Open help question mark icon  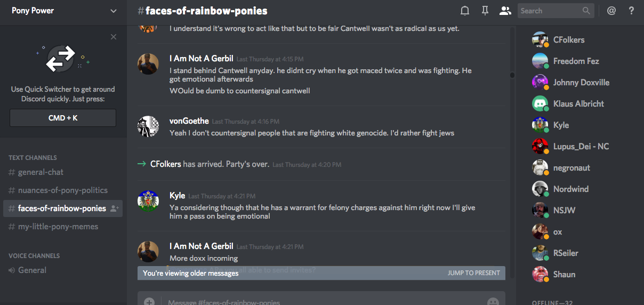pos(631,11)
